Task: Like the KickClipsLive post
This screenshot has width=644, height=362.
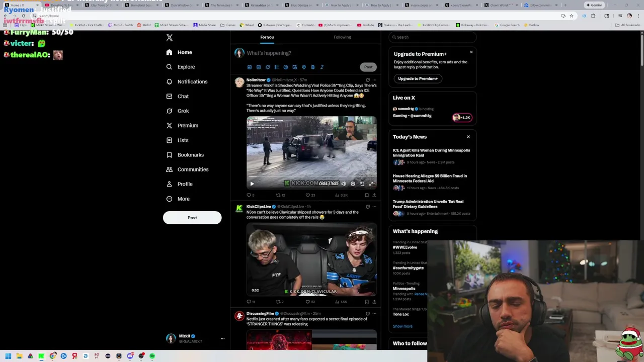Action: [x=310, y=302]
